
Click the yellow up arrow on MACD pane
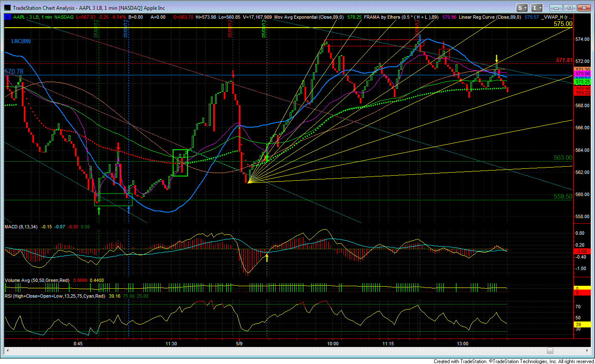point(267,257)
